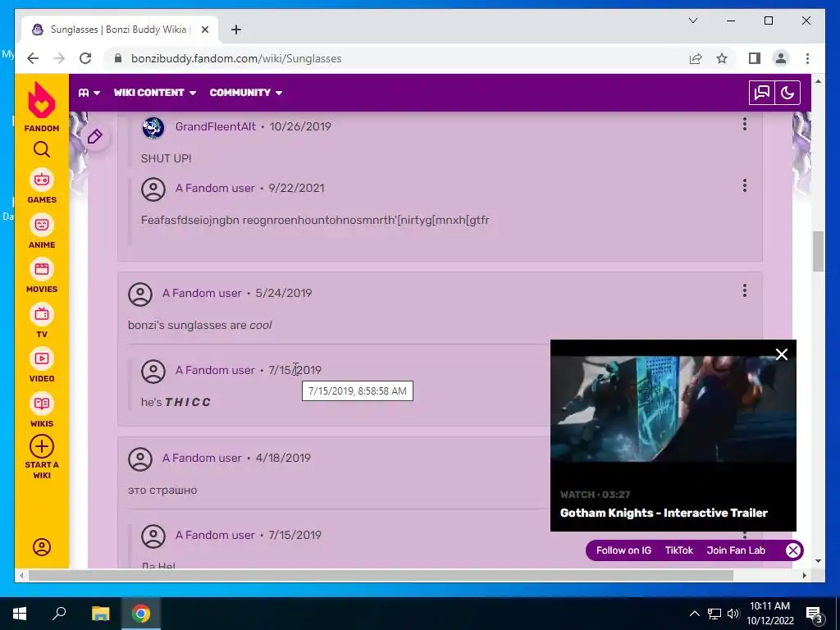Click Chrome icon in taskbar
840x630 pixels.
point(141,614)
